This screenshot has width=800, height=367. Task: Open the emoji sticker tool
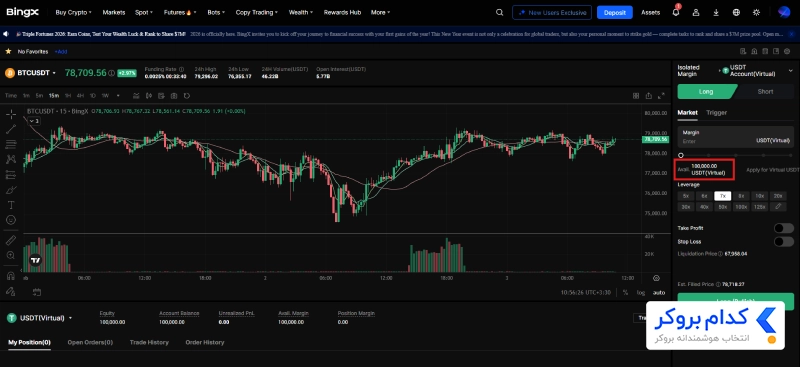[11, 220]
